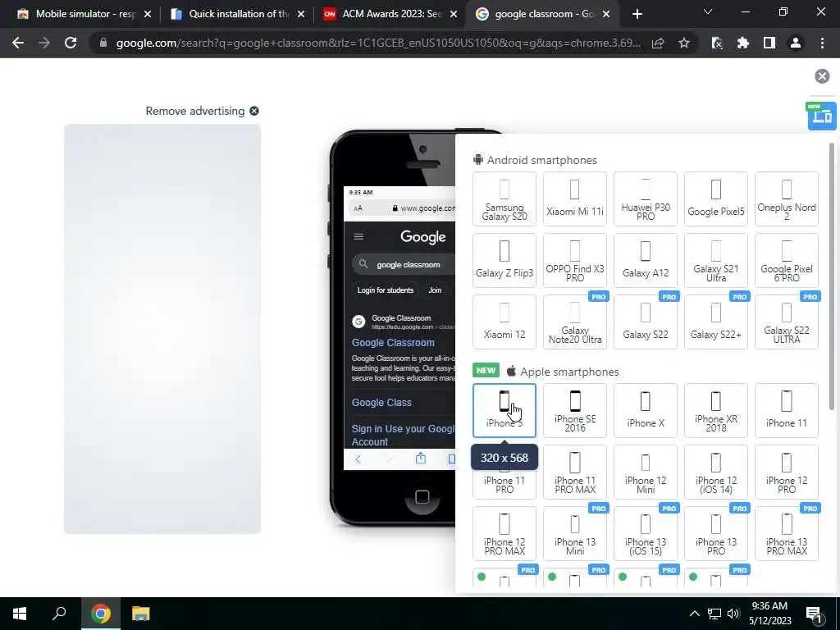Viewport: 840px width, 630px height.
Task: Choose iPhone 12 PRO MAX device
Action: point(504,533)
